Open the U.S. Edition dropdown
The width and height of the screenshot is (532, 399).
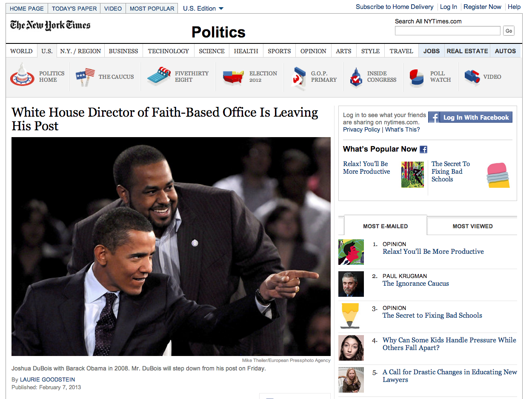pyautogui.click(x=203, y=9)
